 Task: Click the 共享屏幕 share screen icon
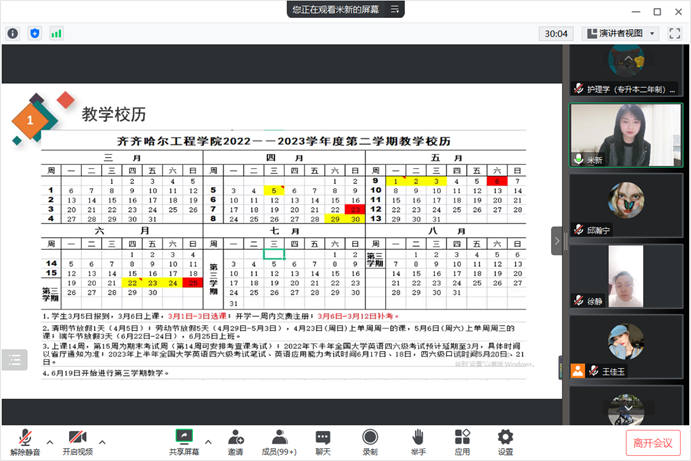(184, 441)
